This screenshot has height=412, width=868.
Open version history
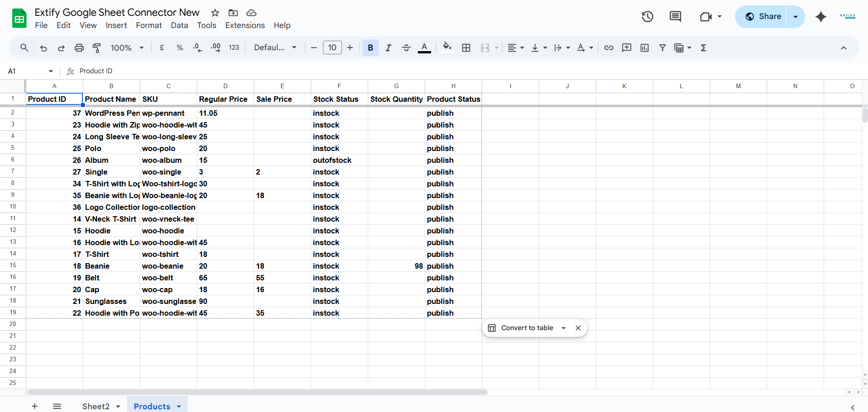pos(647,16)
